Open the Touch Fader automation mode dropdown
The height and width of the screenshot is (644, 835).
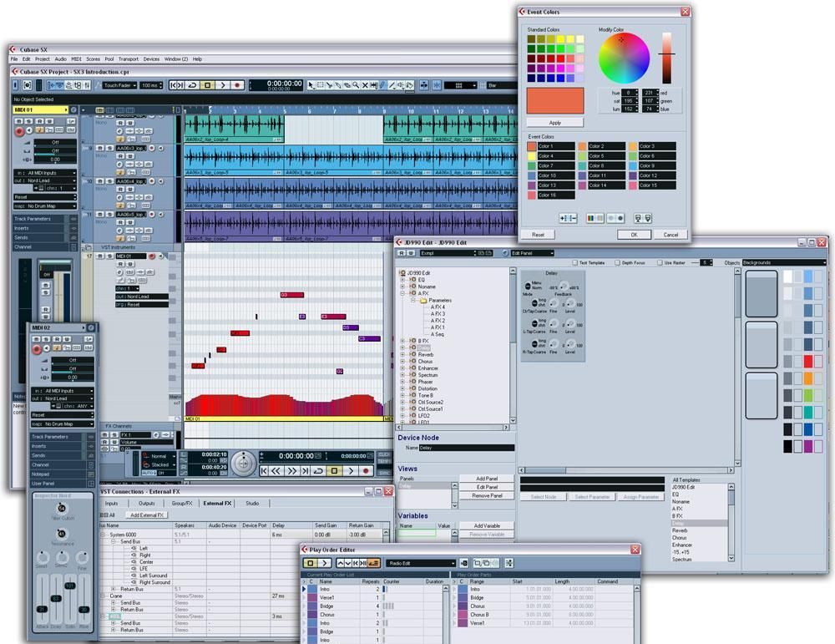119,85
